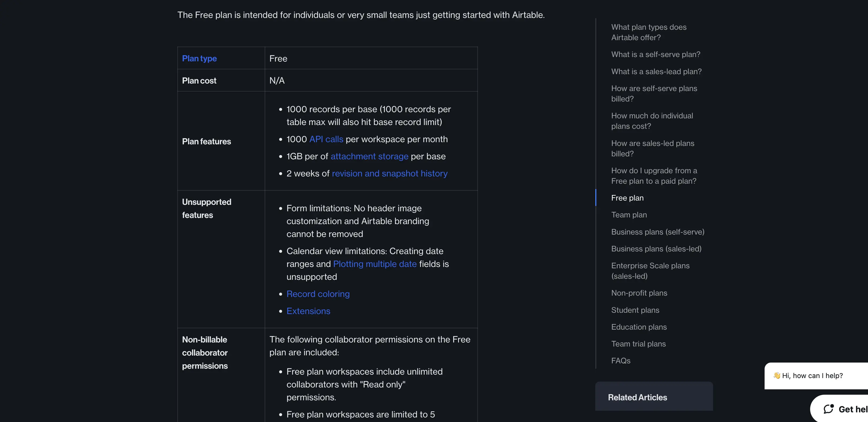Click the Plan type header link

(x=199, y=58)
